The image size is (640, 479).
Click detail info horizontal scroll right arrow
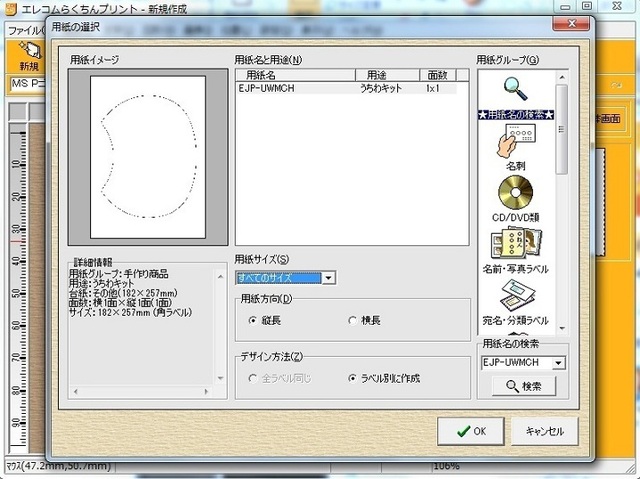click(207, 391)
